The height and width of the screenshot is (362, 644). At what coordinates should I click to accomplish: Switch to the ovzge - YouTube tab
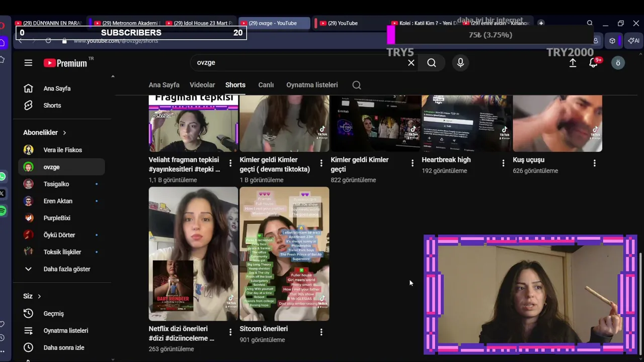pyautogui.click(x=274, y=23)
